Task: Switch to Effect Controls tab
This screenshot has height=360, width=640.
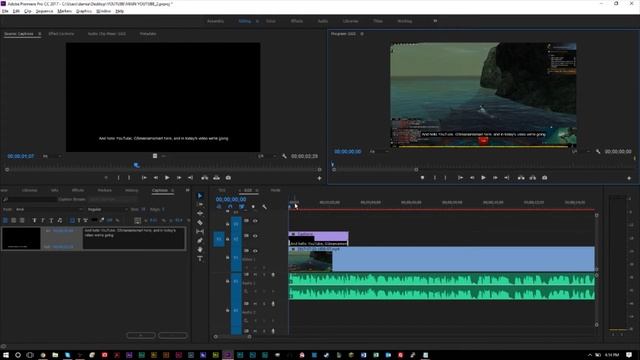Action: (61, 34)
